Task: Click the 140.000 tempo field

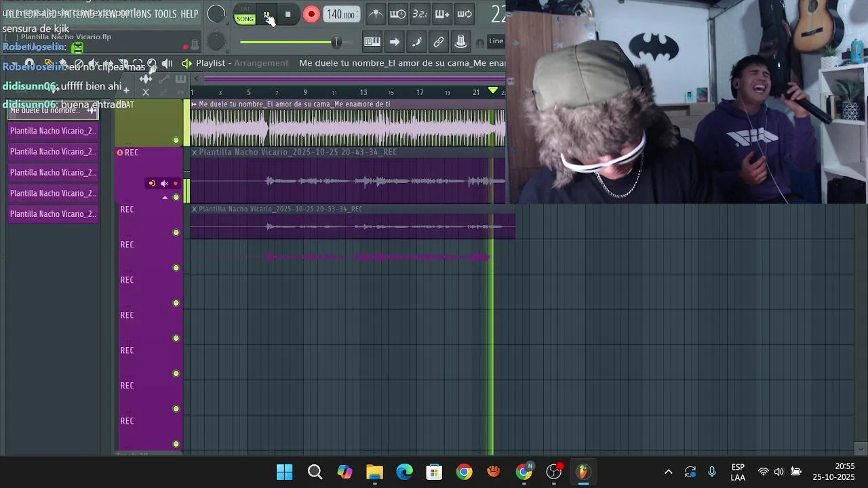Action: coord(342,14)
